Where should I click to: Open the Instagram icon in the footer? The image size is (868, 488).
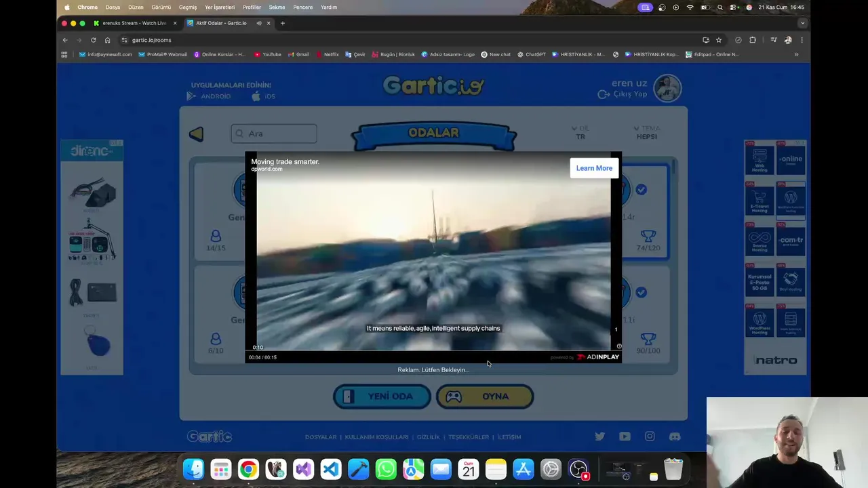pos(650,436)
